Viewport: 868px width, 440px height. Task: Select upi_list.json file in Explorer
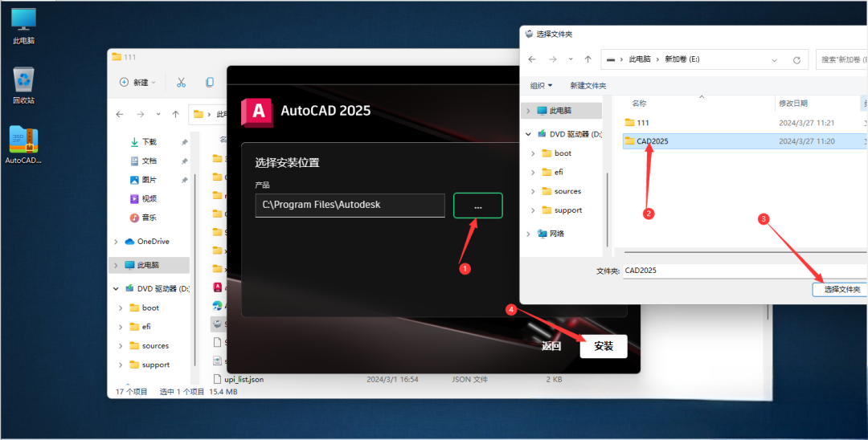click(x=239, y=380)
